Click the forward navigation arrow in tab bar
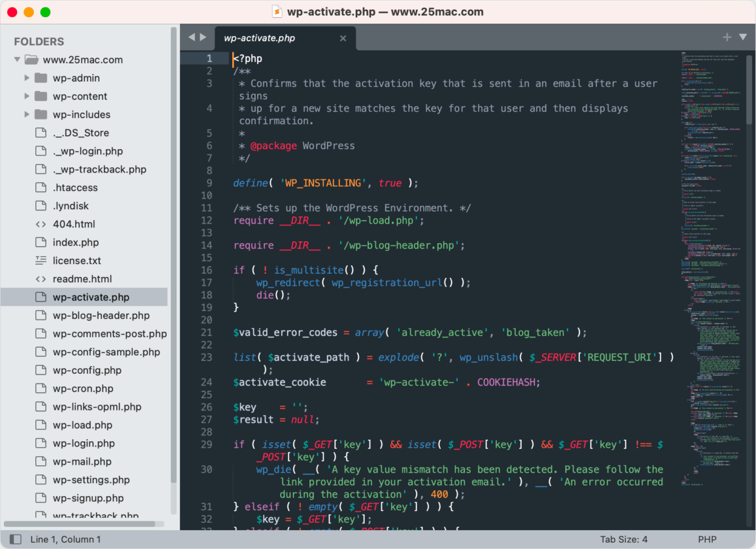 coord(203,37)
